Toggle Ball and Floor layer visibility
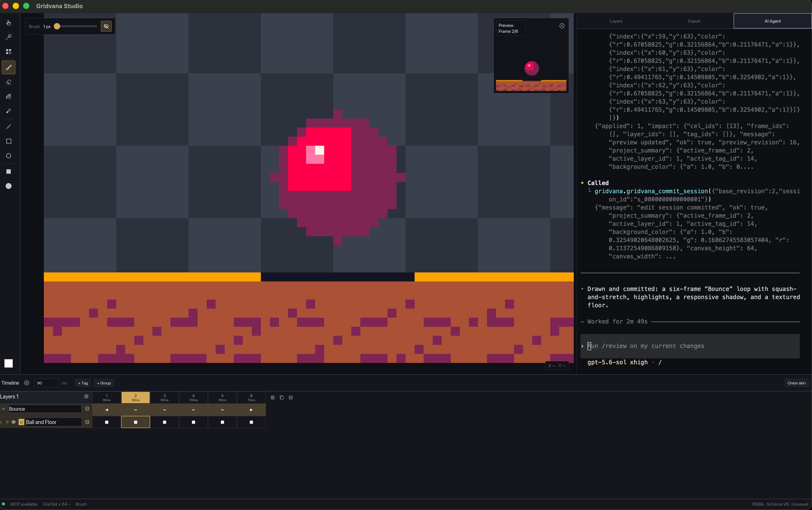This screenshot has width=812, height=510. [14, 422]
